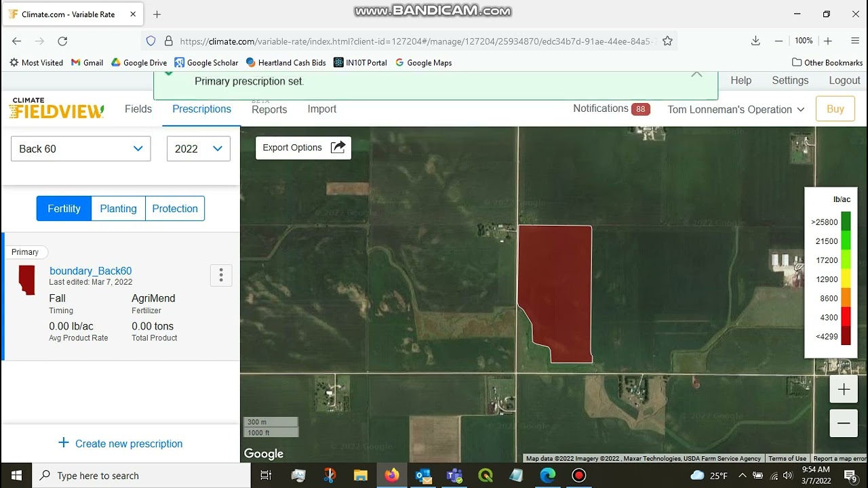Viewport: 868px width, 488px height.
Task: Go back in browser history
Action: coord(17,41)
